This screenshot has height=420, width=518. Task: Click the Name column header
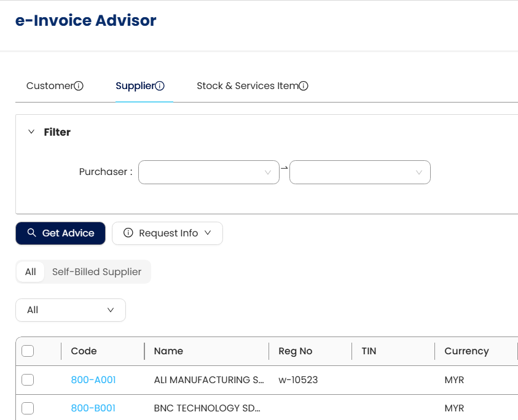pos(168,351)
